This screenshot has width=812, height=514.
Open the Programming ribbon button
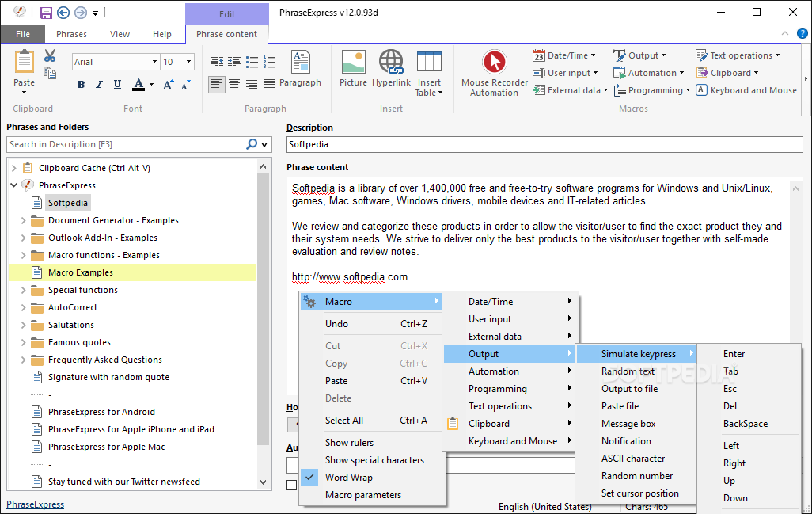click(x=652, y=90)
